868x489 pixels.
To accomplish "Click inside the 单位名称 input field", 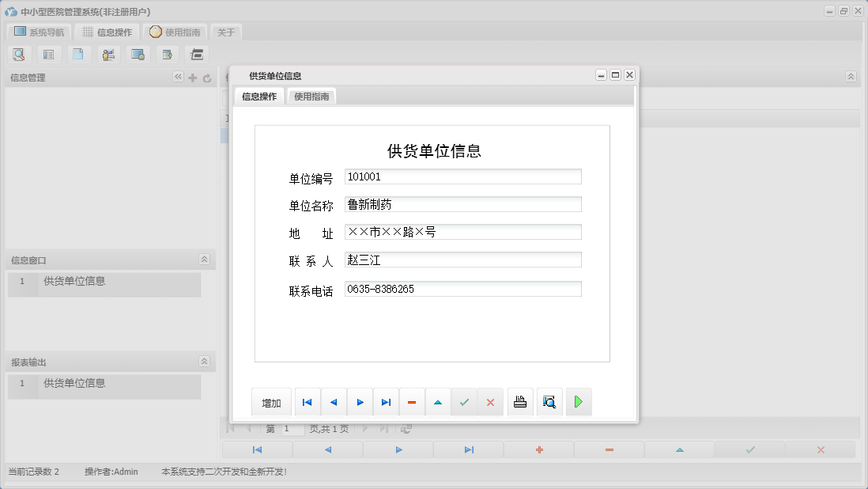I will [462, 204].
